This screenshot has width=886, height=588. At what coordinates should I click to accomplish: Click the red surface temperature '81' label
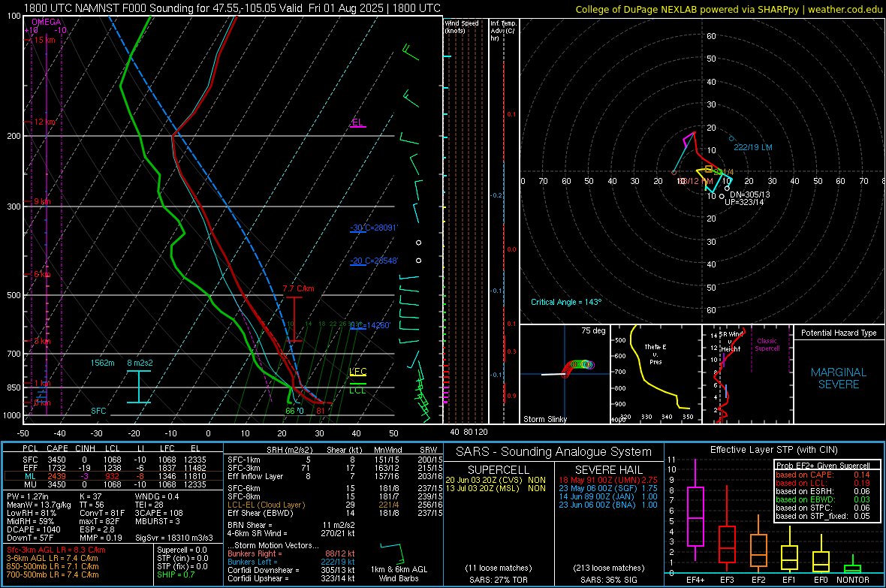tap(321, 411)
